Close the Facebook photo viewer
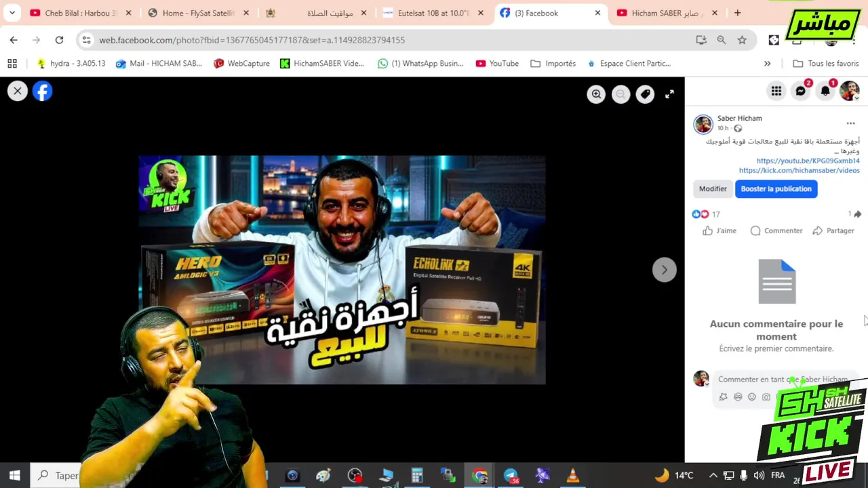The image size is (868, 488). (x=18, y=91)
